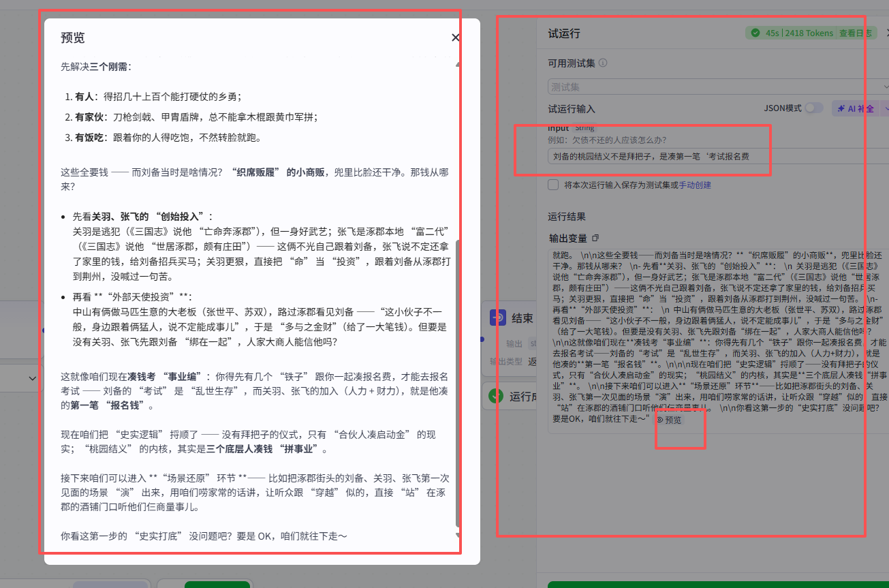This screenshot has width=889, height=588.
Task: Click the scroll down arrow in preview dialog
Action: 458,535
